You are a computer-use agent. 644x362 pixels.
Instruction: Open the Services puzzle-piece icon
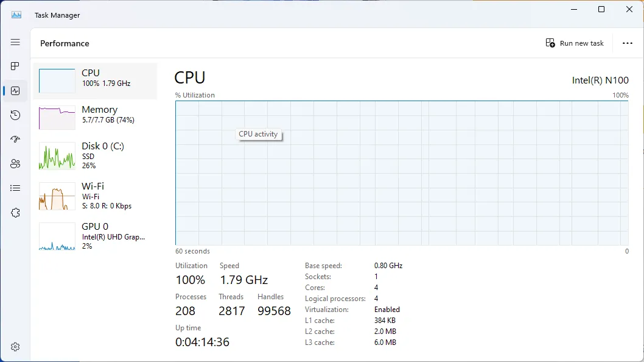tap(15, 213)
